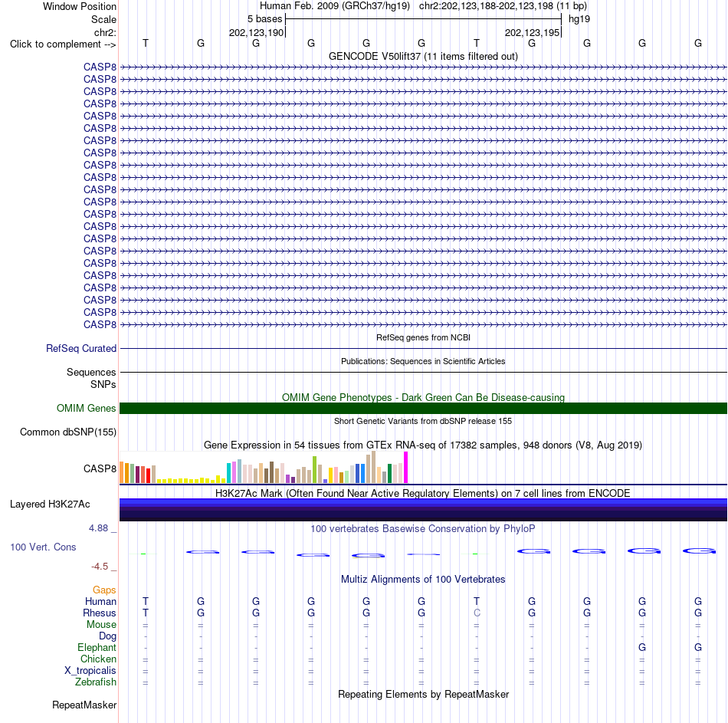
Task: Click the tall magenta GTEx expression bar
Action: click(x=406, y=468)
